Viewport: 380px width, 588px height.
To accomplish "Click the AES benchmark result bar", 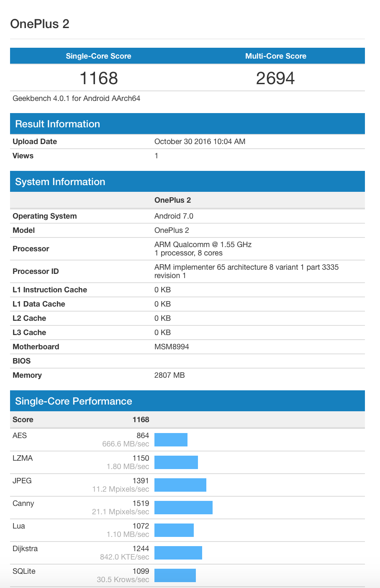I will pyautogui.click(x=171, y=440).
